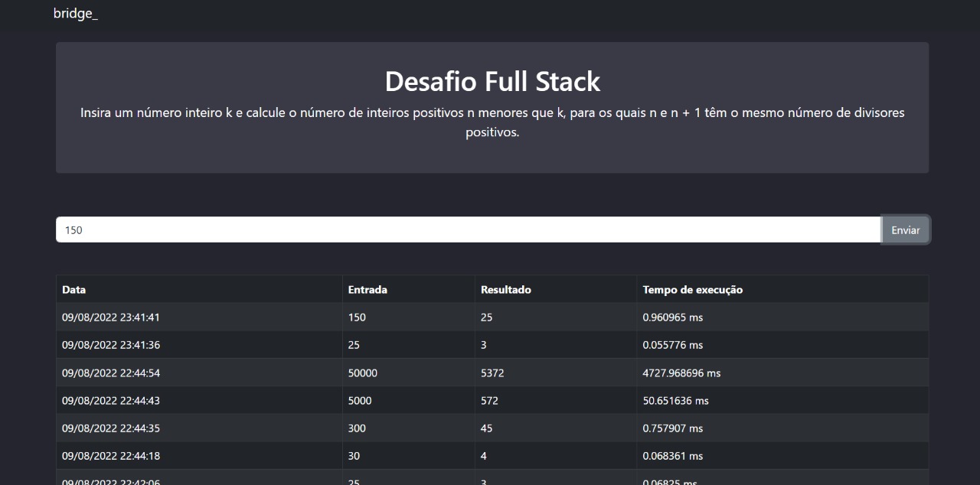The width and height of the screenshot is (980, 485).
Task: Click the Entrada column header
Action: click(367, 289)
